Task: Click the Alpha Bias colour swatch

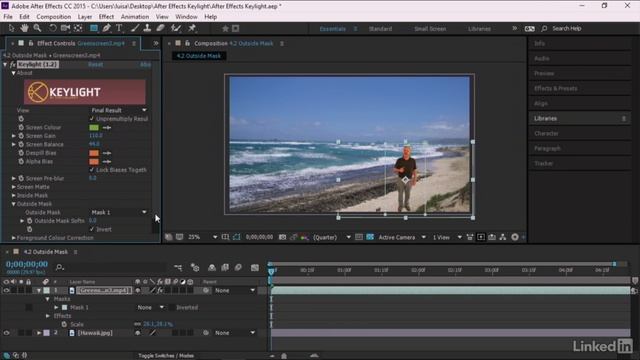Action: tap(94, 162)
